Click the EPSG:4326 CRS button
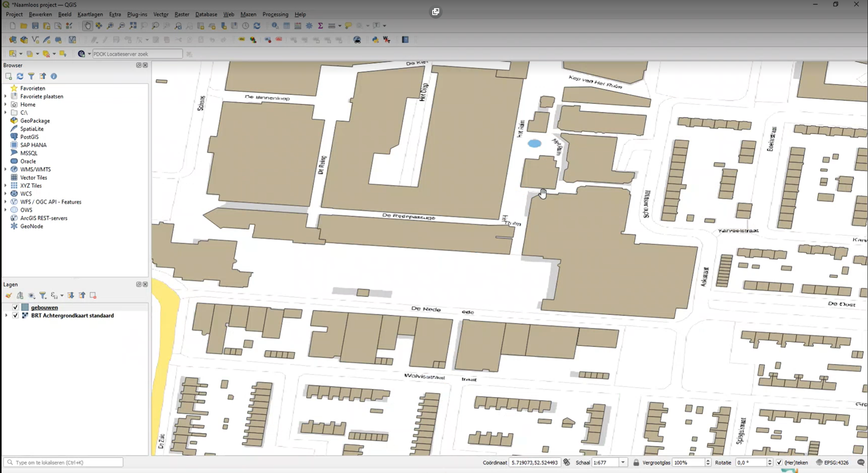This screenshot has height=473, width=868. point(833,462)
